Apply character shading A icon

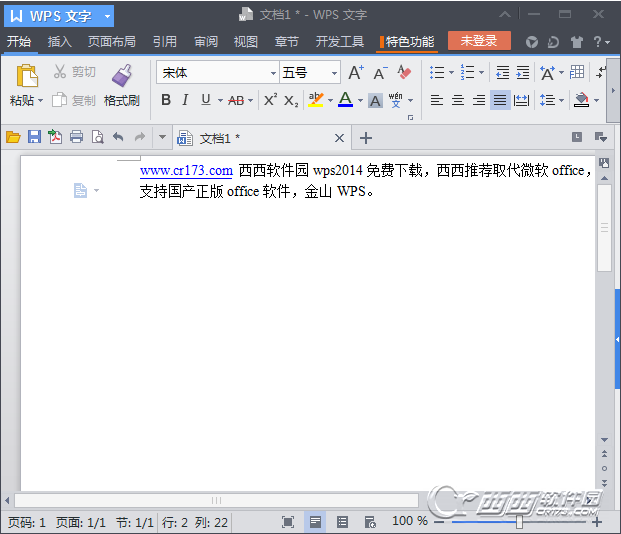(375, 101)
